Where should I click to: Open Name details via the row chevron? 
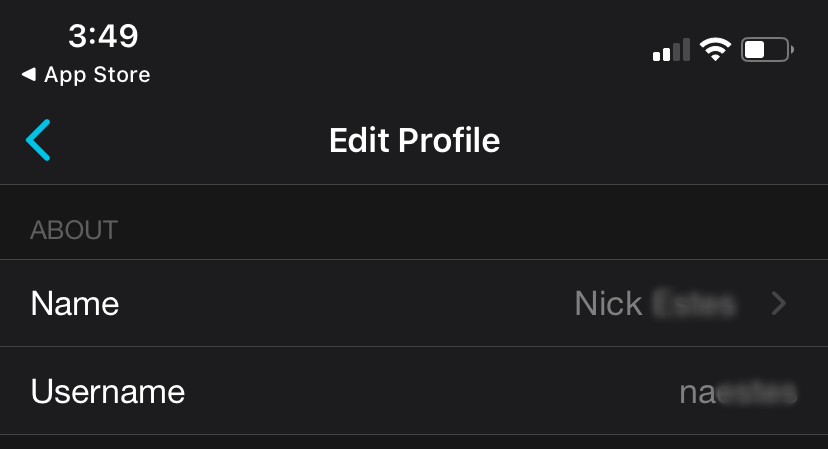click(780, 304)
